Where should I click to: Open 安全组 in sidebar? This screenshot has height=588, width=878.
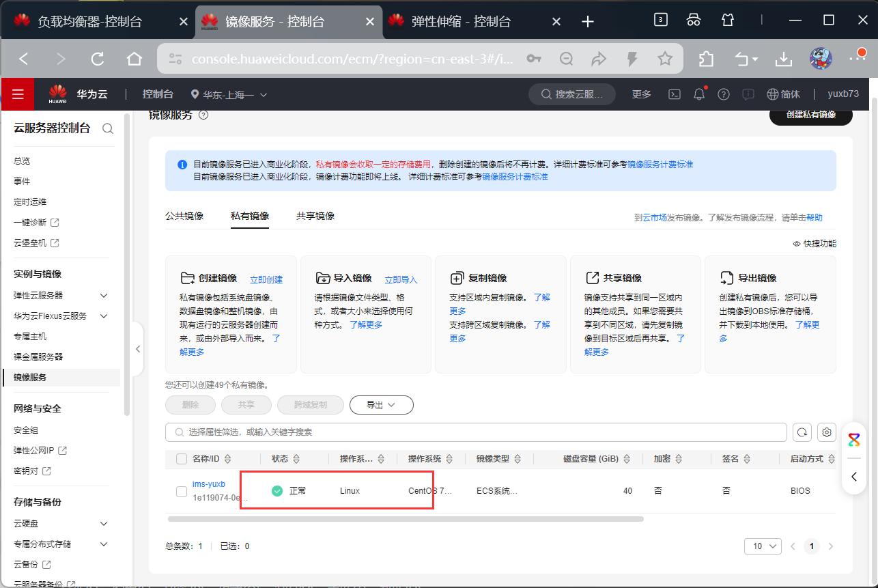(26, 430)
